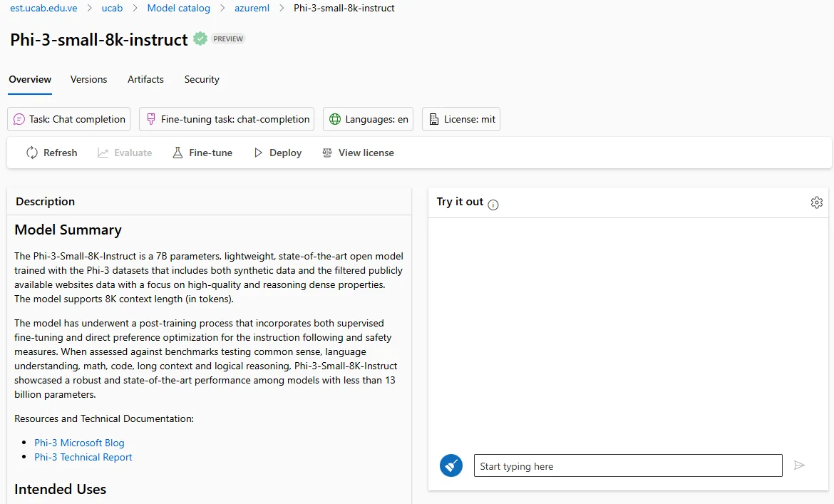Select the Security tab
The width and height of the screenshot is (834, 504).
[201, 79]
